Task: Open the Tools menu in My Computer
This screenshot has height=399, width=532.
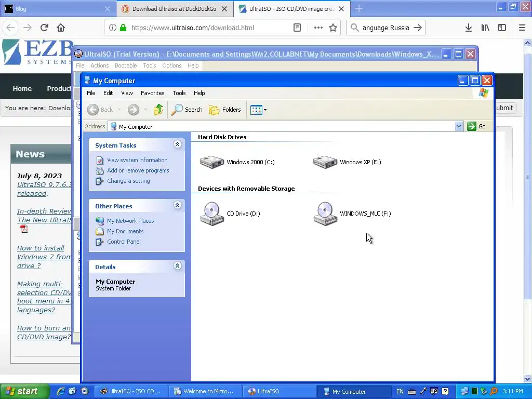Action: 179,93
